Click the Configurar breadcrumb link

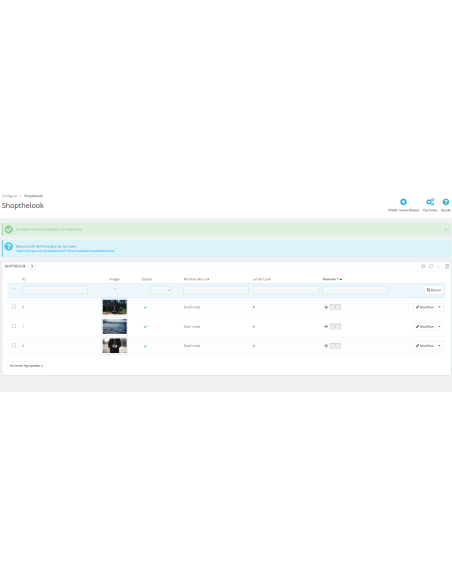pyautogui.click(x=10, y=196)
